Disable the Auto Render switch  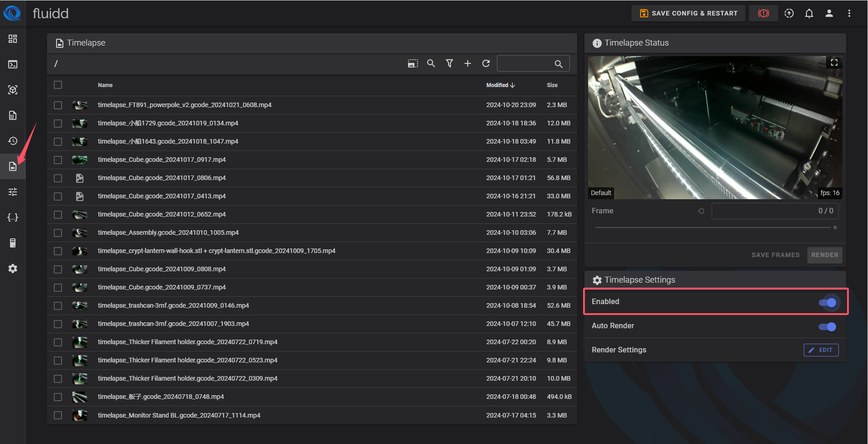pos(827,326)
